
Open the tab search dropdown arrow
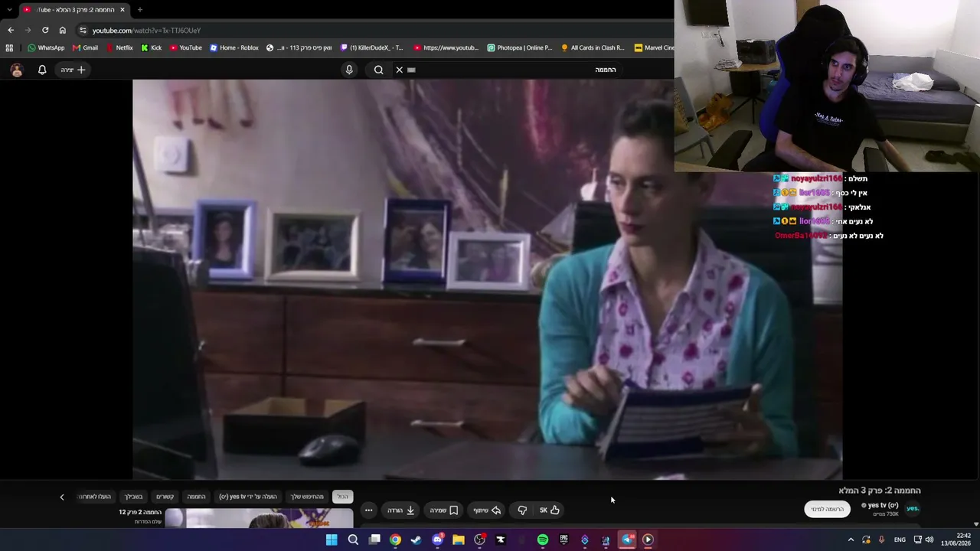point(9,10)
